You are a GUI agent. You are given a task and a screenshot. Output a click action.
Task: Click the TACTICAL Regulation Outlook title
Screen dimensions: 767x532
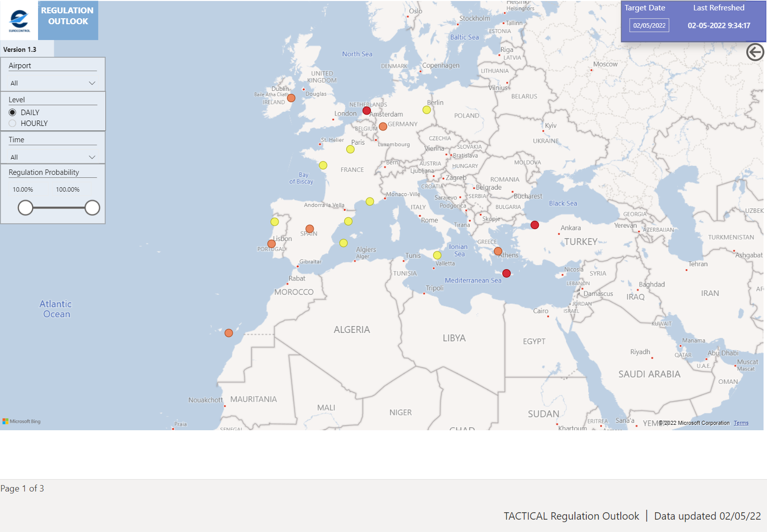[571, 516]
